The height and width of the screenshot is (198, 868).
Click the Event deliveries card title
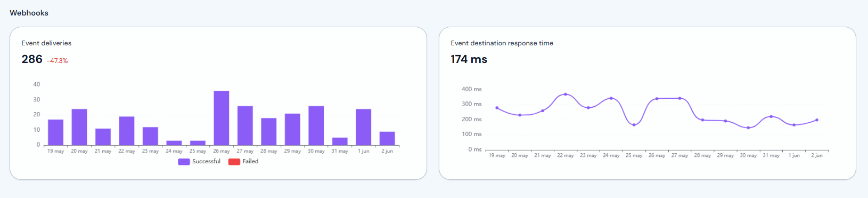click(x=46, y=43)
